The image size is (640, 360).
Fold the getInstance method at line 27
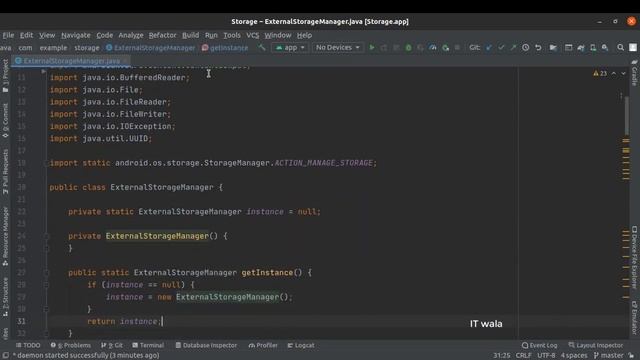46,273
